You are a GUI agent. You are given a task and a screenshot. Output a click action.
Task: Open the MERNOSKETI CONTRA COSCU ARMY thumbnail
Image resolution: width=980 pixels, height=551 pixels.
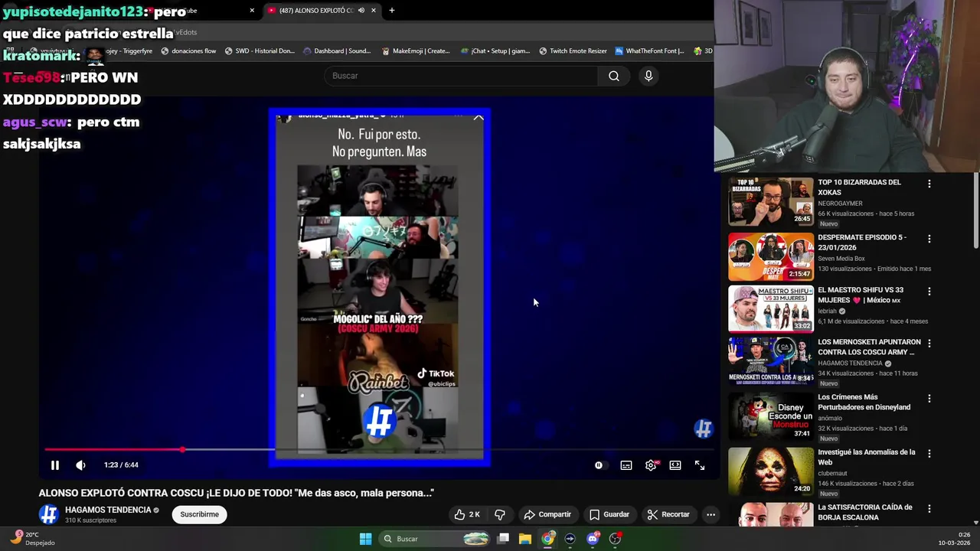[771, 361]
